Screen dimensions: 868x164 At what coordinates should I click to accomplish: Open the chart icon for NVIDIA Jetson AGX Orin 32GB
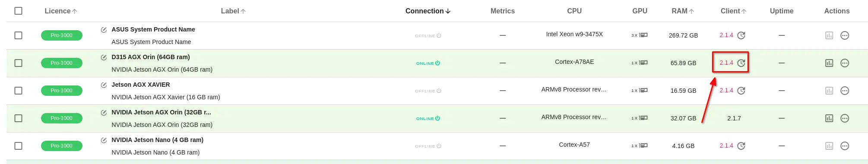pyautogui.click(x=829, y=118)
